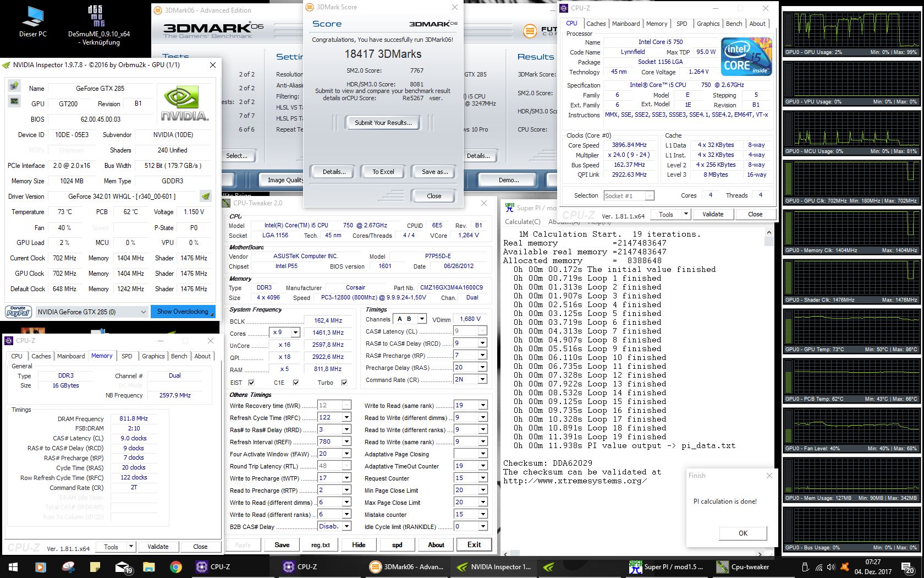924x578 pixels.
Task: Switch to Graphics tab in top CPU-Z
Action: point(708,24)
